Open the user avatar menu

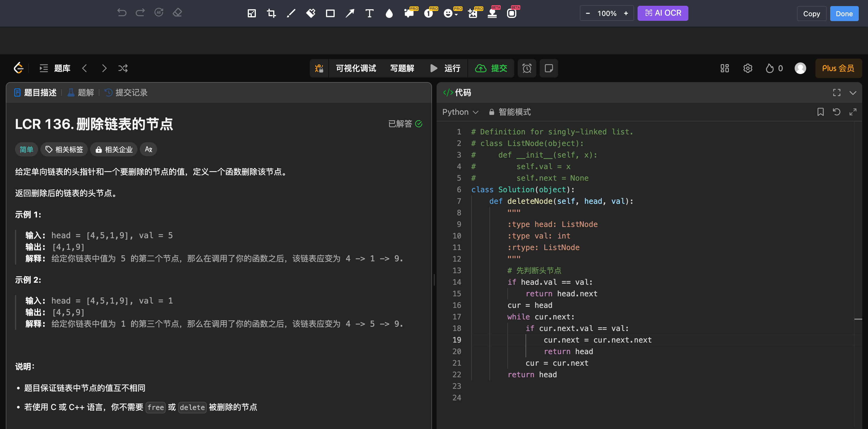[x=800, y=68]
